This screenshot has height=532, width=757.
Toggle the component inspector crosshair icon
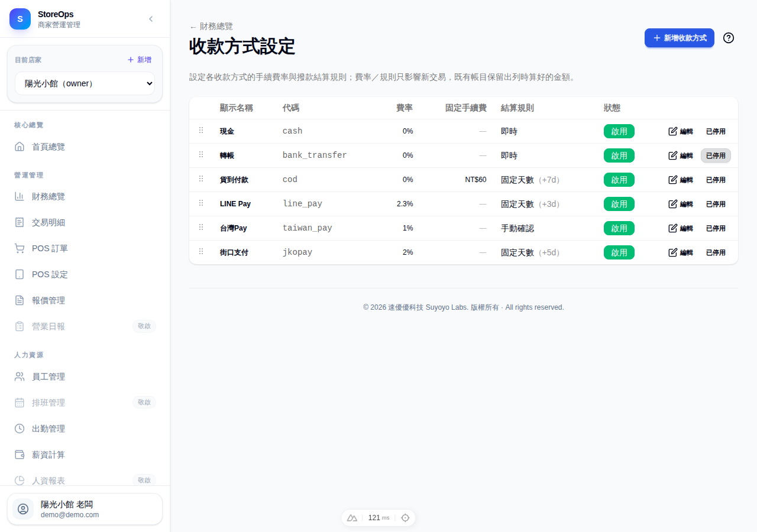click(x=405, y=518)
